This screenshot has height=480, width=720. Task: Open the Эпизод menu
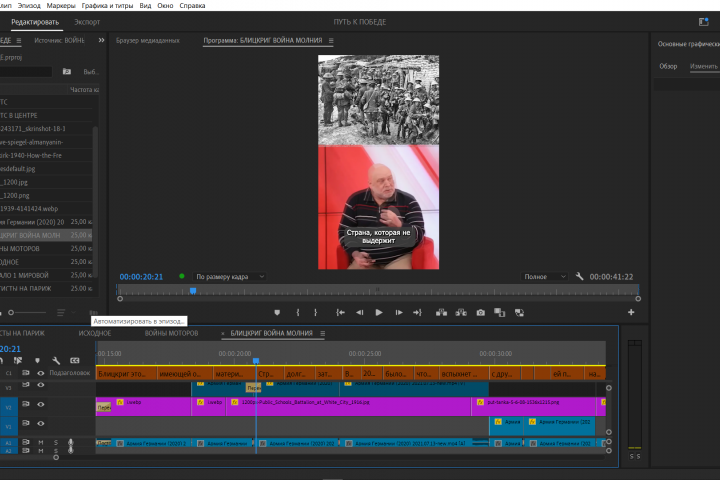[29, 6]
